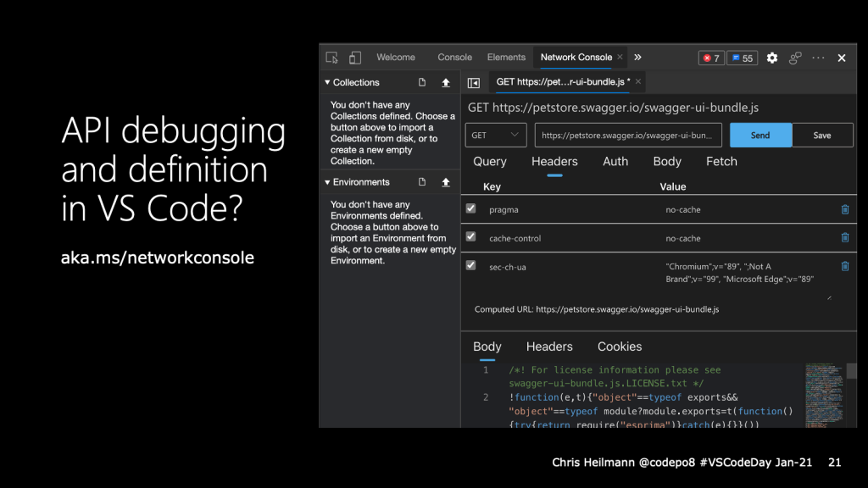Show more tools via double chevron

point(637,57)
